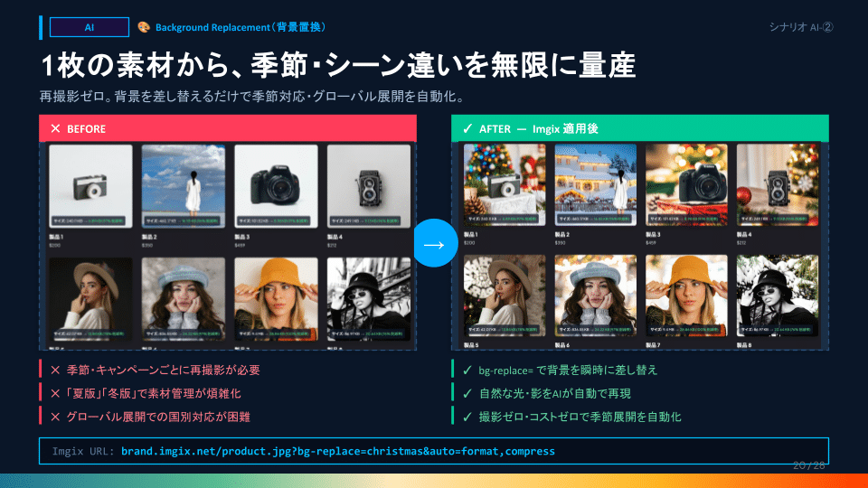
Task: Click the blue arrow circle between panels
Action: click(435, 243)
